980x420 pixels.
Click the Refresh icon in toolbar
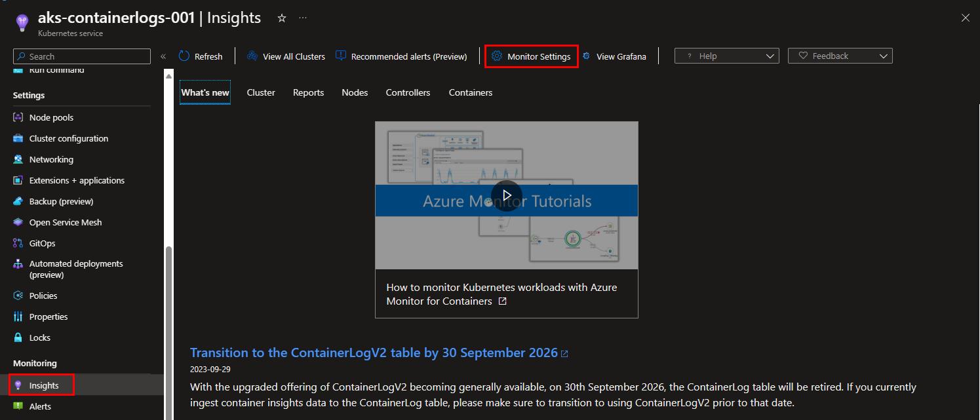point(184,56)
